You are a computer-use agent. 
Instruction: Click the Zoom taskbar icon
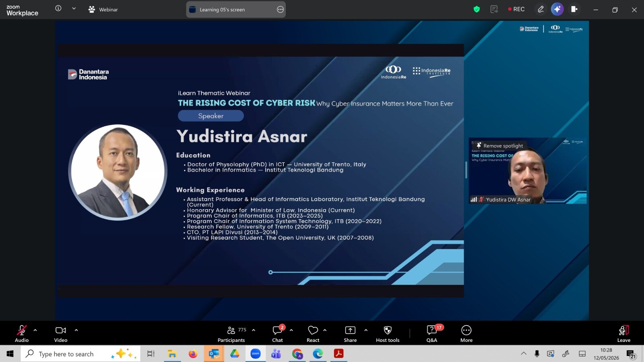[x=256, y=354]
